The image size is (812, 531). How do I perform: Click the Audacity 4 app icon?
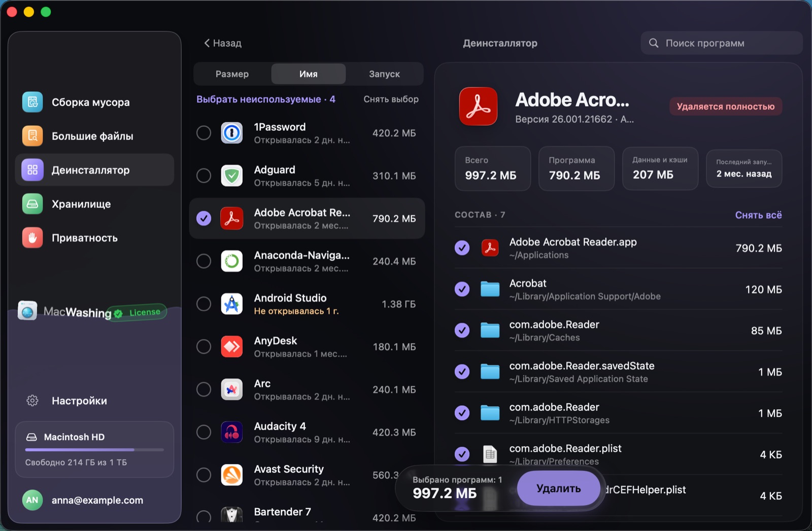(x=232, y=432)
